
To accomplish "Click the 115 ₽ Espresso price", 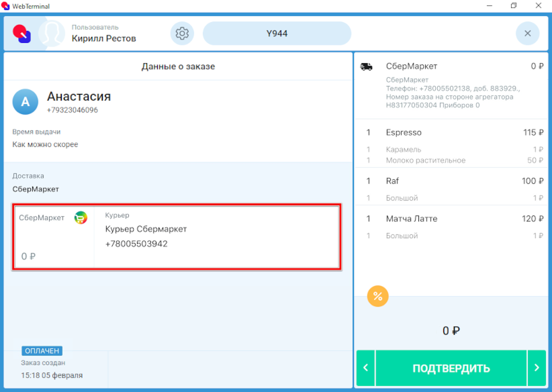I will pyautogui.click(x=533, y=133).
